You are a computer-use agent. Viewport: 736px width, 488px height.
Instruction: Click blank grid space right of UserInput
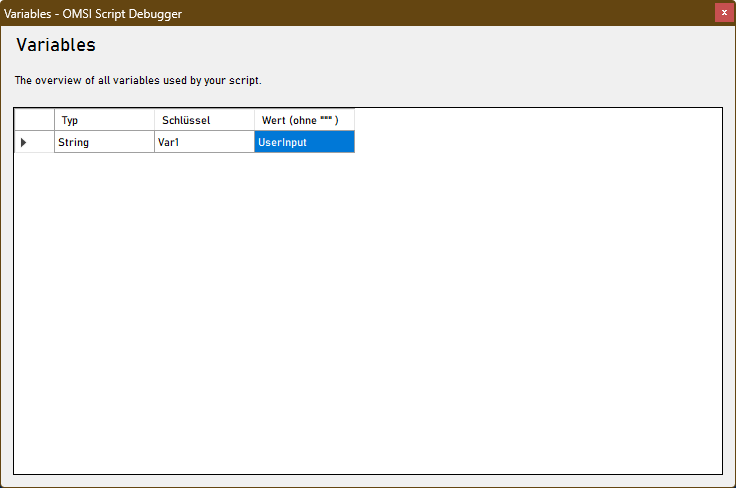(x=530, y=143)
